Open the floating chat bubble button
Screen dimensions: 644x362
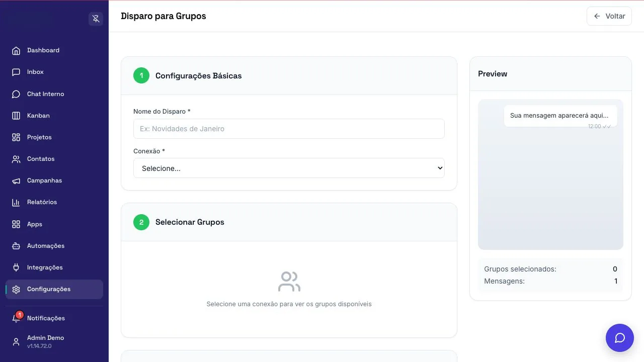(x=620, y=338)
